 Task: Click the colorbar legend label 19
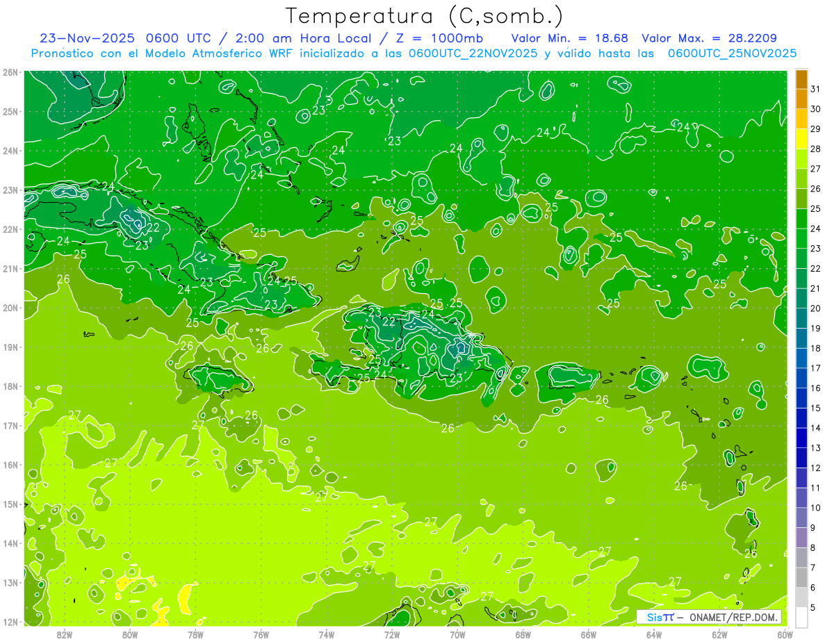pyautogui.click(x=816, y=329)
